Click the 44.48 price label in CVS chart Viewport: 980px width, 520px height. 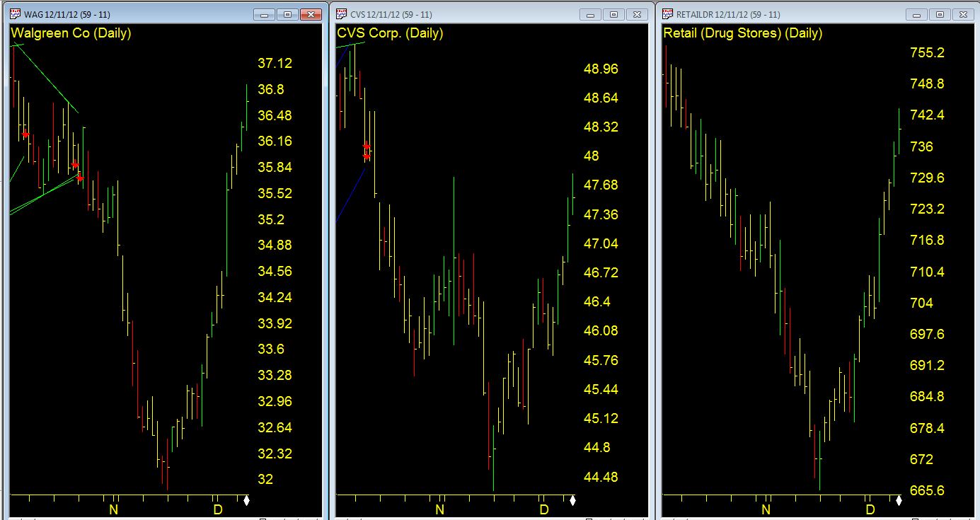coord(601,477)
